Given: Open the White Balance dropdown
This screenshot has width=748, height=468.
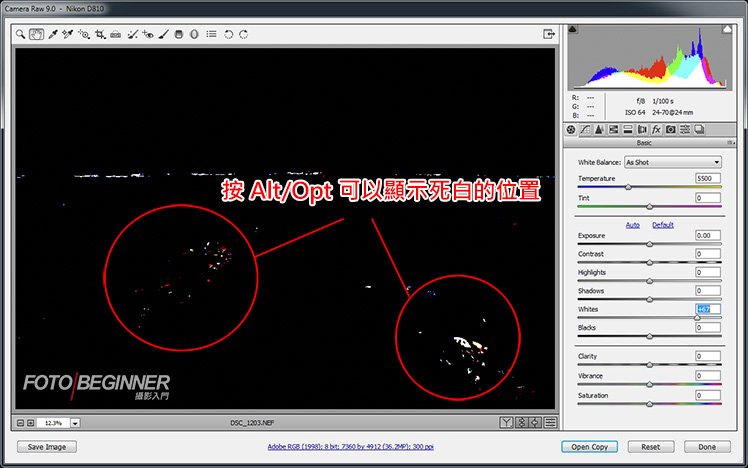Looking at the screenshot, I should tap(672, 162).
